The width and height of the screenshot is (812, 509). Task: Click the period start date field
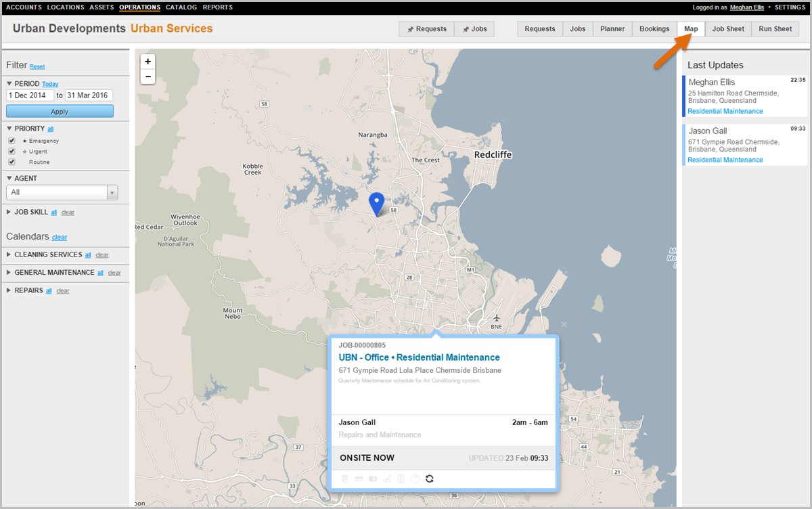coord(30,95)
